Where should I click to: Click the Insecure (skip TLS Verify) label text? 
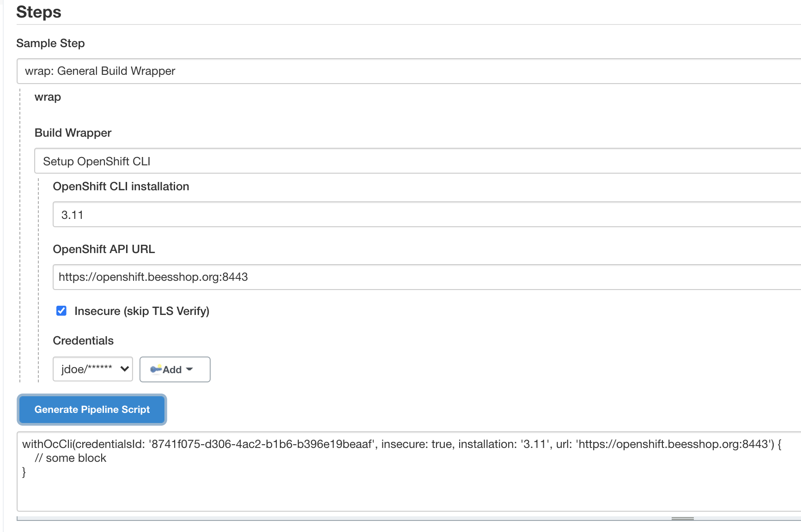(x=142, y=311)
